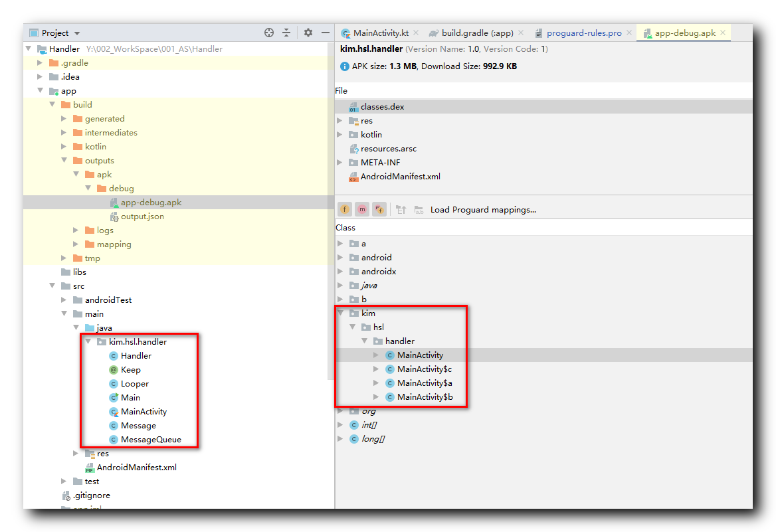
Task: Select the classes.dex file entry
Action: click(382, 106)
